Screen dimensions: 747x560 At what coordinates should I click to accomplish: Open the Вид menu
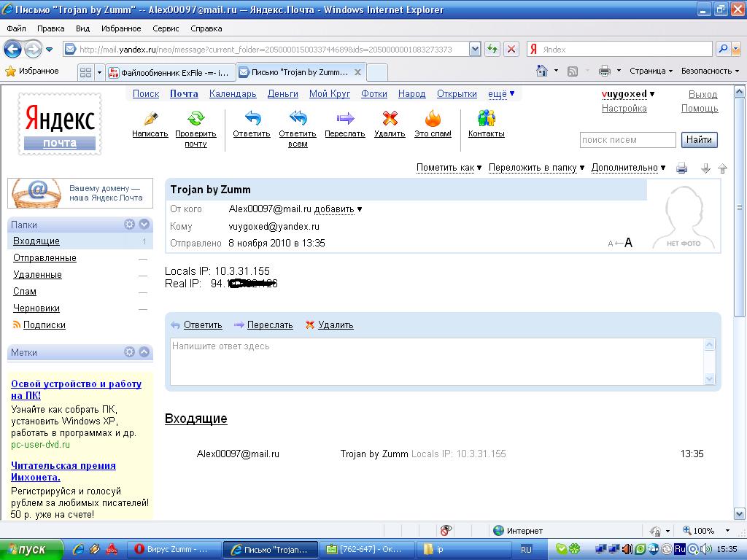[82, 28]
